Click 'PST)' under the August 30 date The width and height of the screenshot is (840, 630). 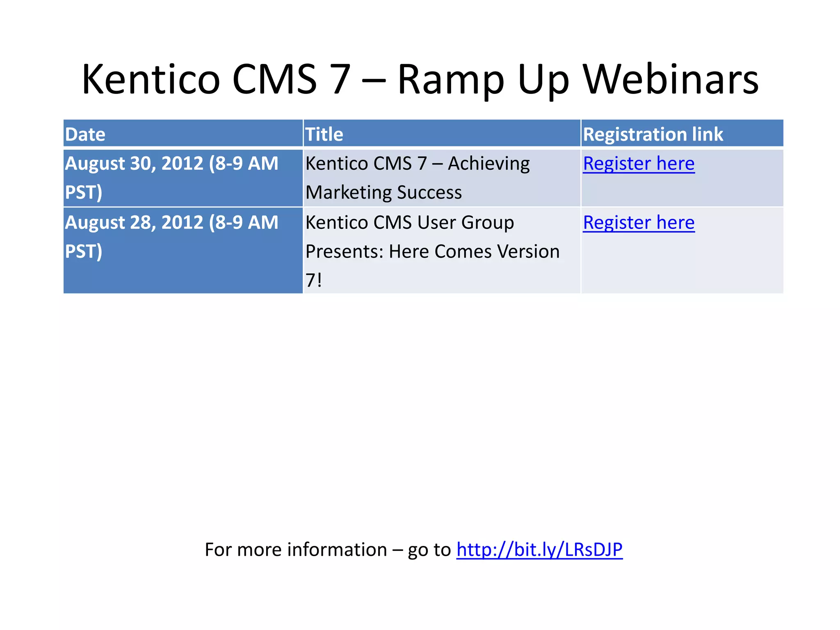pos(83,192)
